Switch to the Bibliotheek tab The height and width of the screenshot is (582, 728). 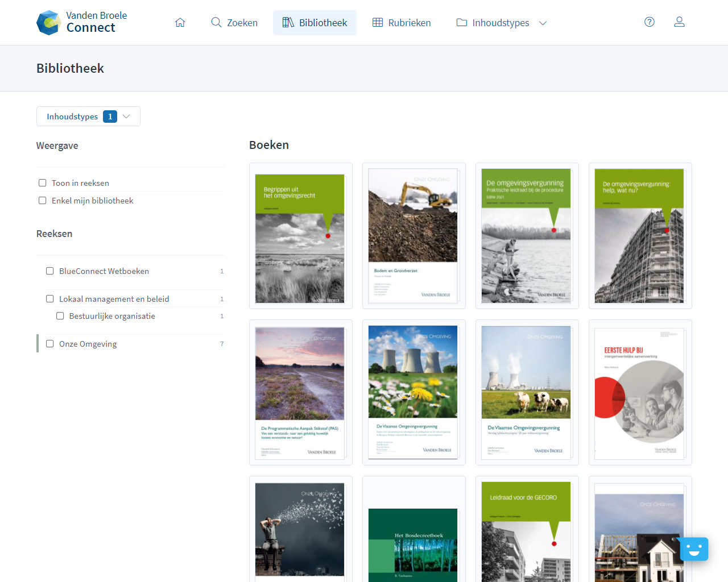tap(315, 23)
